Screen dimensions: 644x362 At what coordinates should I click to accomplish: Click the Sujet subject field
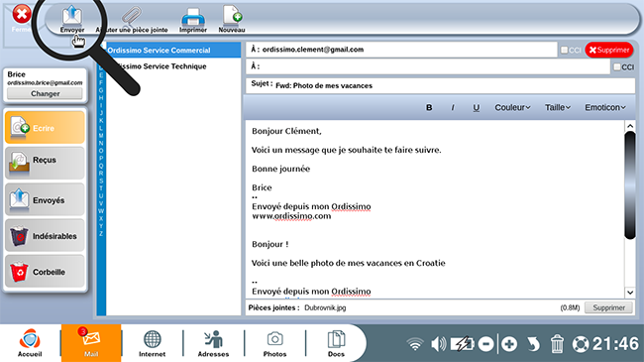pos(440,85)
